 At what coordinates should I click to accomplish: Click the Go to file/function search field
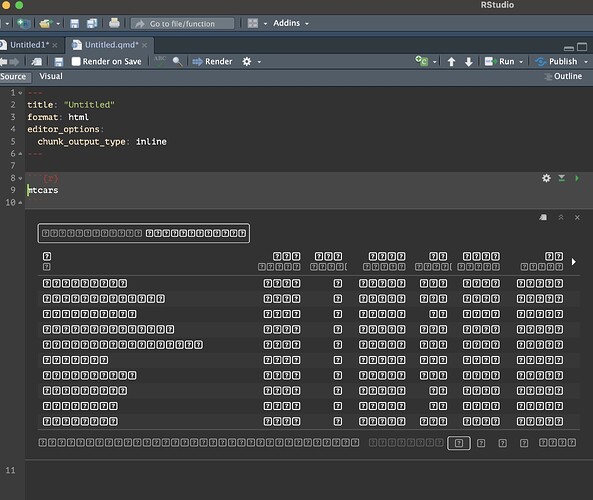[182, 23]
